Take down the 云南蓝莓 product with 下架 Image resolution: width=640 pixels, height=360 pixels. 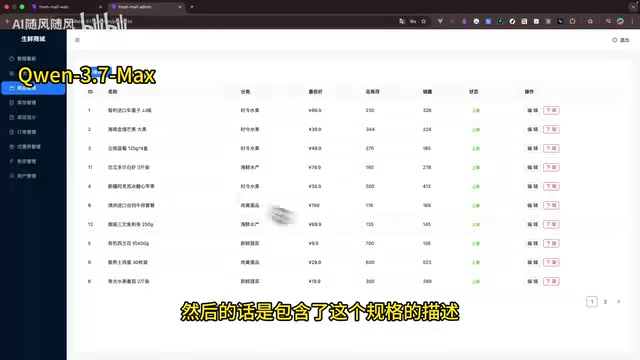tap(551, 149)
